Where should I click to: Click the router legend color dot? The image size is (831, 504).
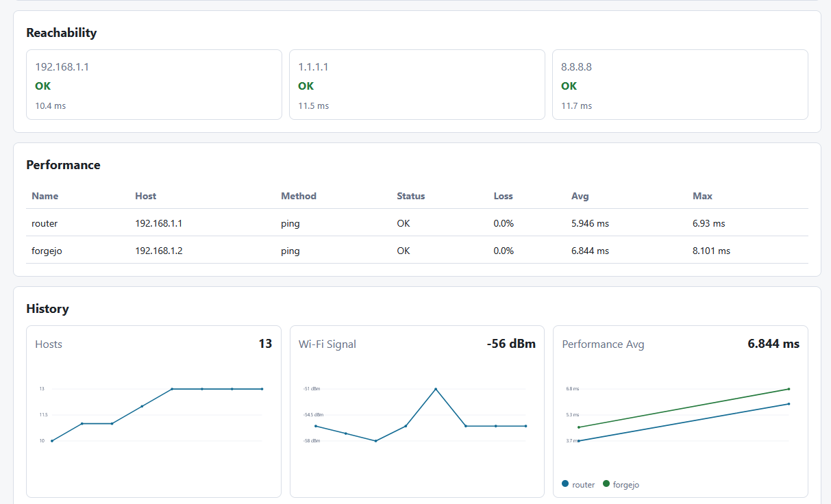565,483
